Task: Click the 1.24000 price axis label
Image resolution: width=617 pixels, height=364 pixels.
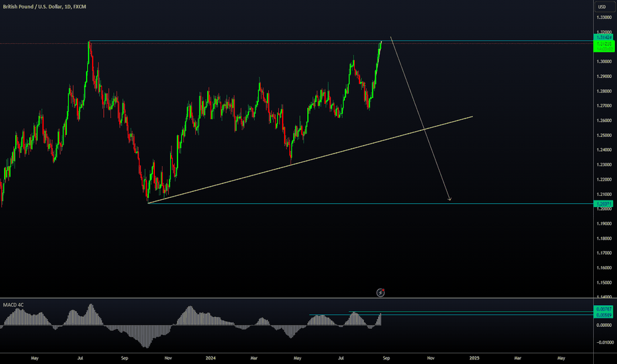Action: (x=604, y=150)
